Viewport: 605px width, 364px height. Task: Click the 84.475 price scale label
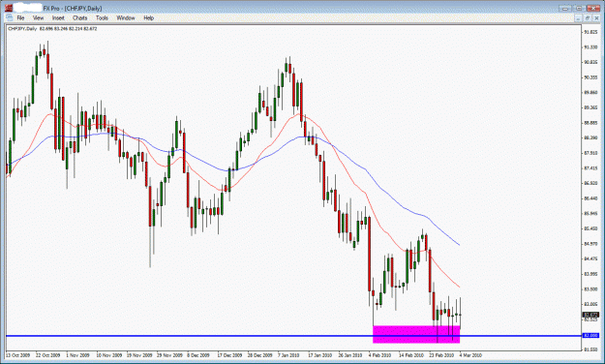(x=590, y=259)
